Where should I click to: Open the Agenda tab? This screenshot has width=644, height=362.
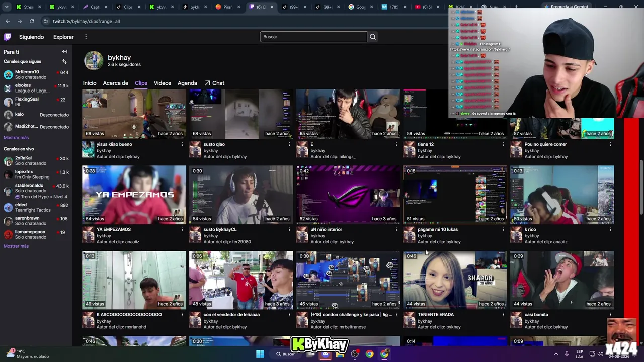[x=187, y=83]
